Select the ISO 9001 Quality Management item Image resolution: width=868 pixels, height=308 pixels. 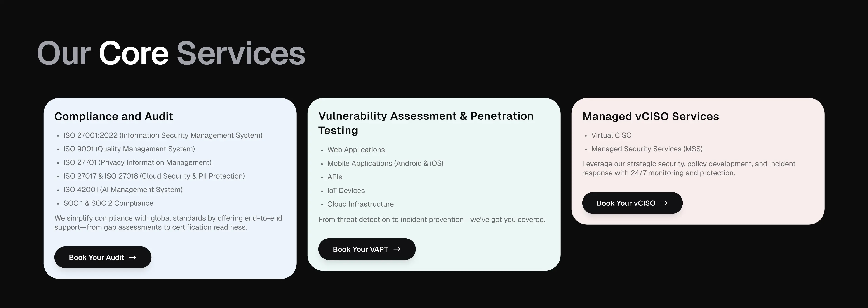coord(129,149)
